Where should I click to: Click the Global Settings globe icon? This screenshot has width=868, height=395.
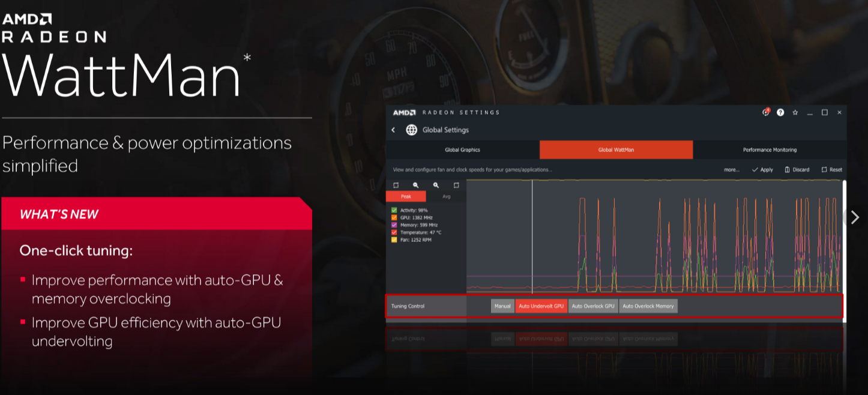click(x=412, y=130)
